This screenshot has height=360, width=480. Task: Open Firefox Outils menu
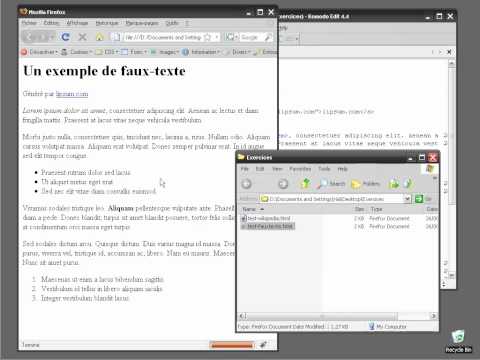[x=172, y=23]
